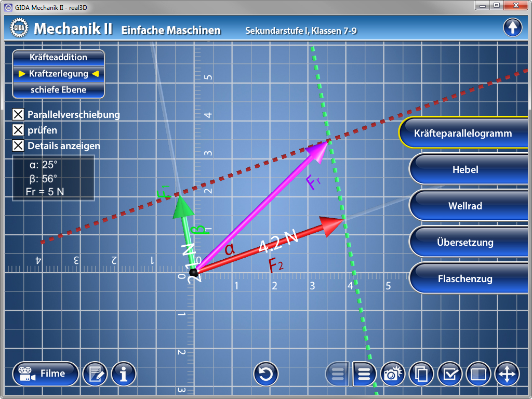This screenshot has height=399, width=532.
Task: Uncheck the Parallelverschiebung checkbox
Action: (x=18, y=114)
